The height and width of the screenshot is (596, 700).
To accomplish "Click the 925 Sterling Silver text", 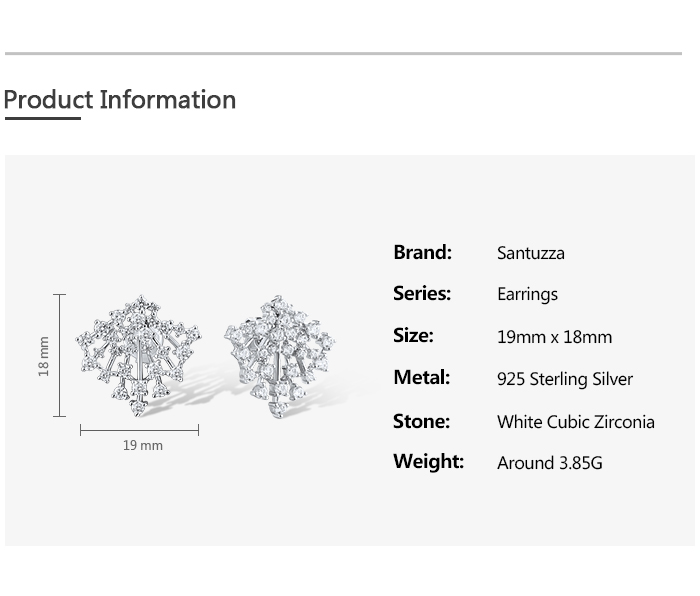I will coord(564,379).
